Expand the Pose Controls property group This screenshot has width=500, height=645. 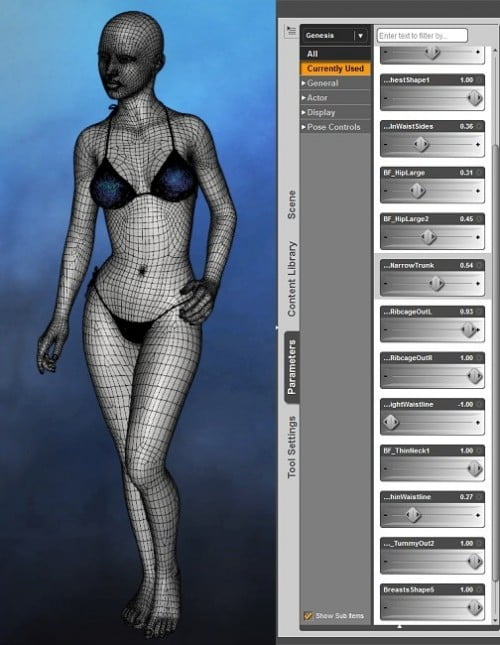pos(303,127)
